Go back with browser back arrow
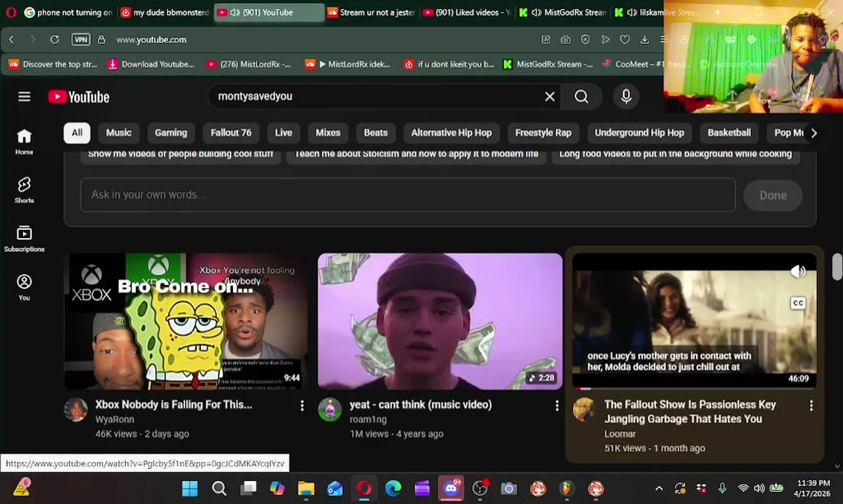The height and width of the screenshot is (504, 843). (x=11, y=40)
